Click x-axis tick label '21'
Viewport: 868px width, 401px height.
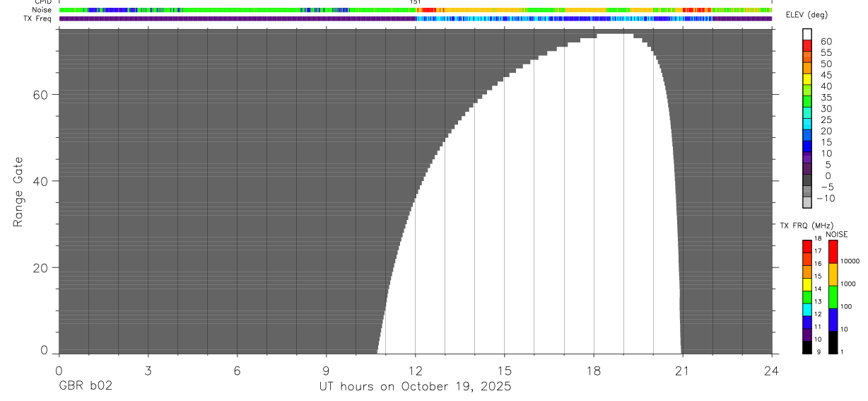683,371
